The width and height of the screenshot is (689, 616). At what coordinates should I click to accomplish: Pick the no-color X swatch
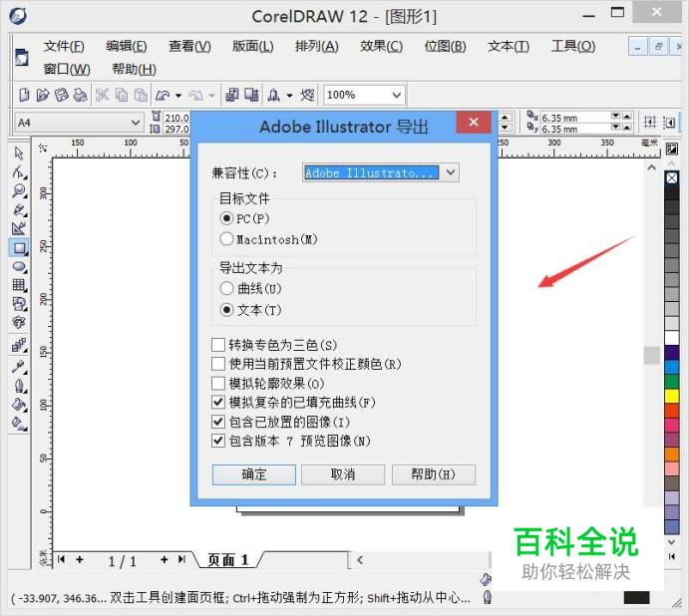pyautogui.click(x=672, y=178)
